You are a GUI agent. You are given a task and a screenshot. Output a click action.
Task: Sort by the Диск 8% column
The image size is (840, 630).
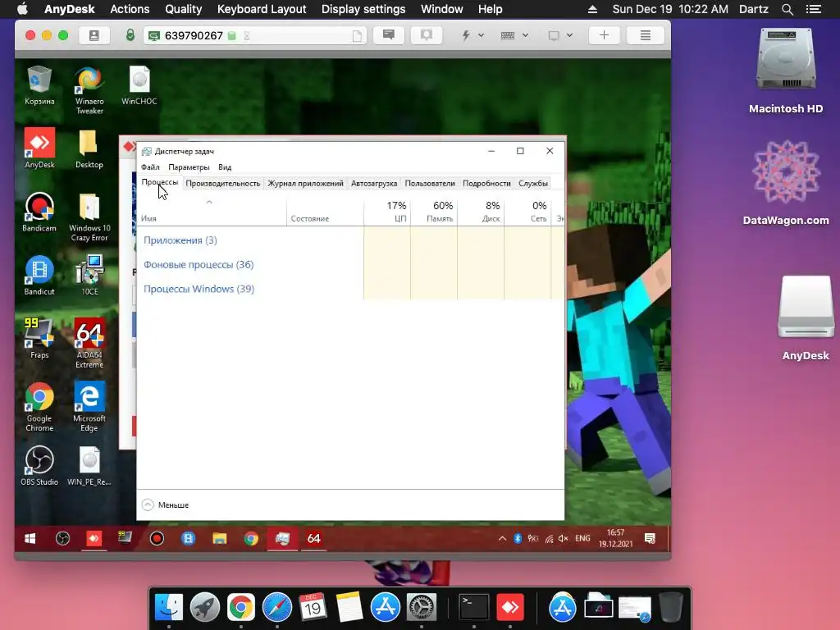point(481,212)
